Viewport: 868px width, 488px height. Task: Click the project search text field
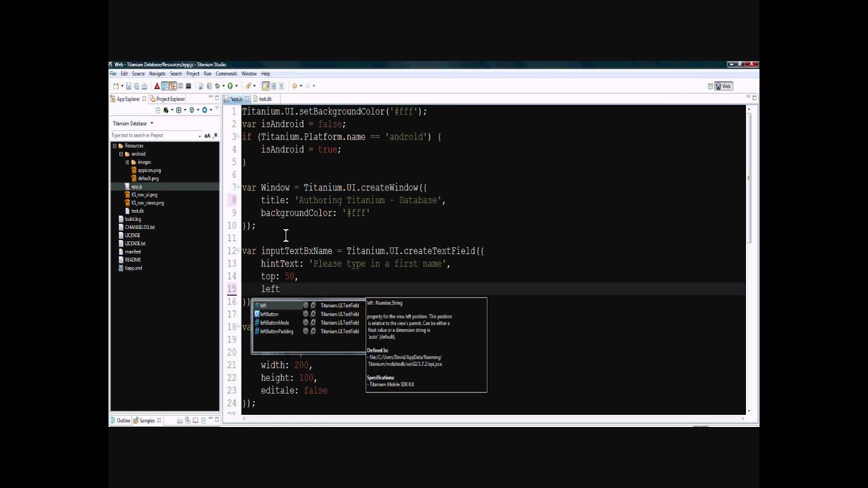153,136
